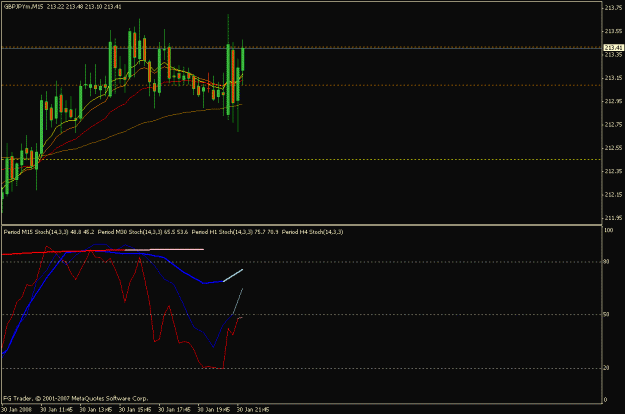Screen dimensions: 625x414
Task: Click the 30 Jan 15:45 time label
Action: (x=135, y=410)
